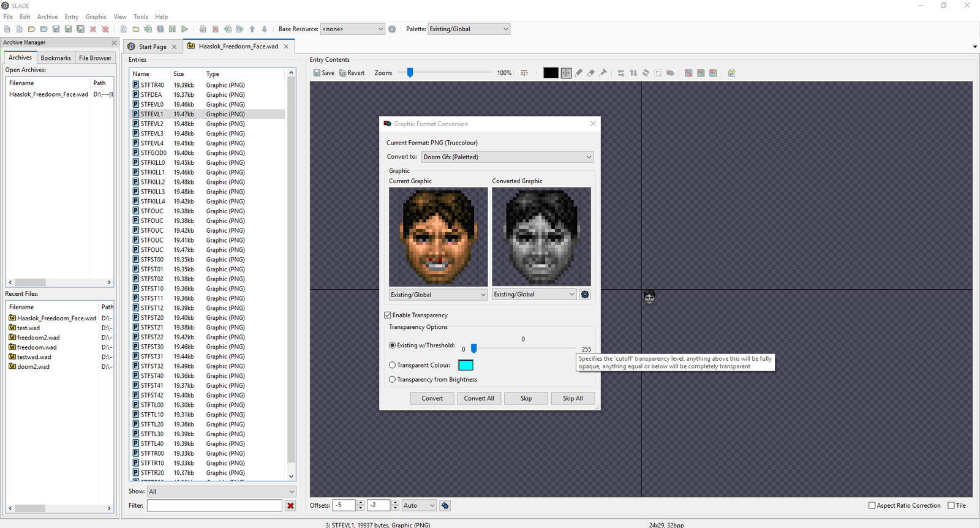Image resolution: width=980 pixels, height=528 pixels.
Task: Click the mirror graphic horizontally icon
Action: click(621, 73)
